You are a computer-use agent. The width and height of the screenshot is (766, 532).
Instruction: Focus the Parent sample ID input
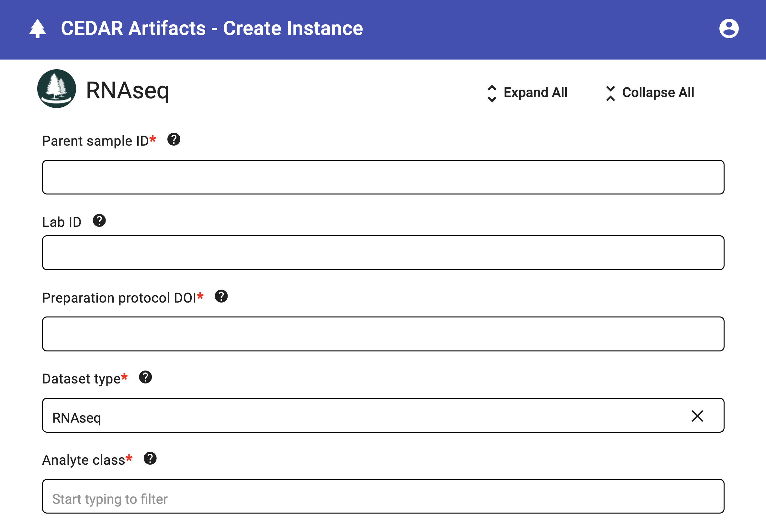pyautogui.click(x=383, y=177)
